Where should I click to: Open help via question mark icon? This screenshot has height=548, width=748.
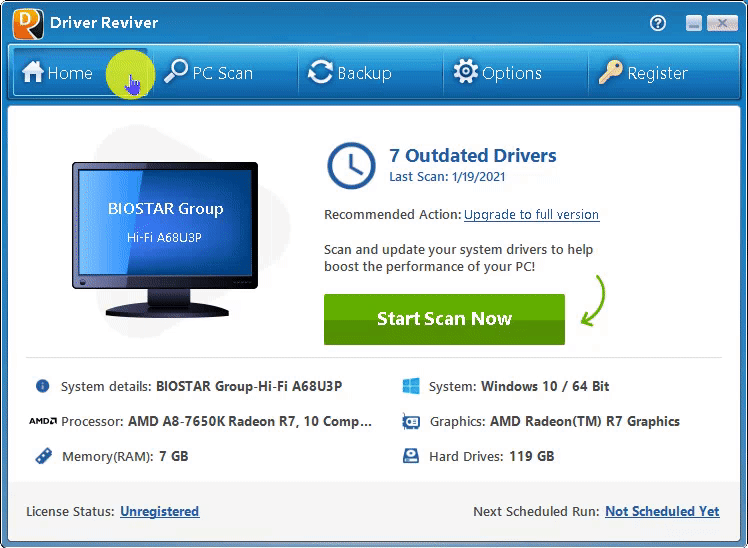(658, 23)
